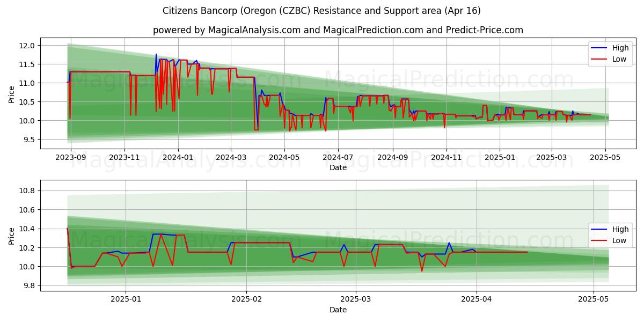Click the chart title mentioning Citizens Bancorp
644x322 pixels.
[322, 11]
